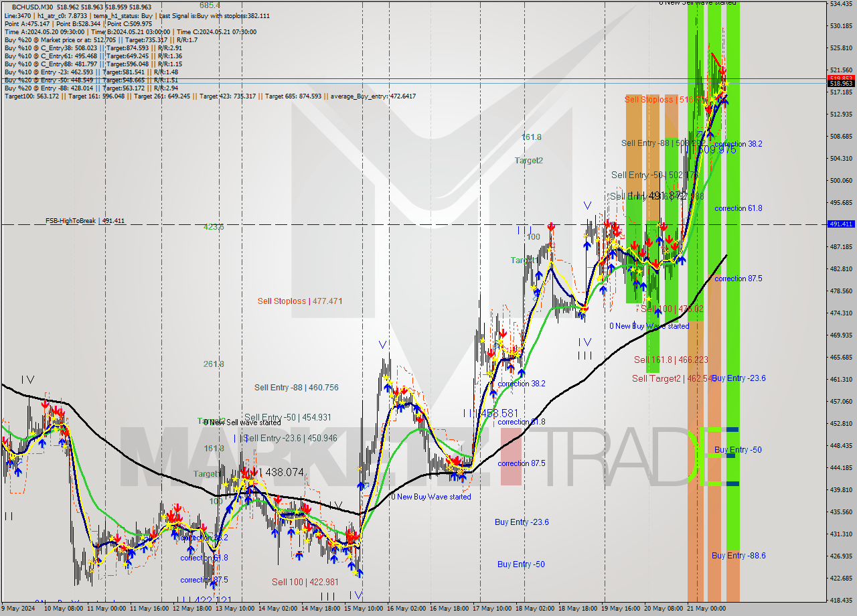857x616 pixels.
Task: Click the Sell 161.8 | 466.223 label
Action: pyautogui.click(x=671, y=360)
